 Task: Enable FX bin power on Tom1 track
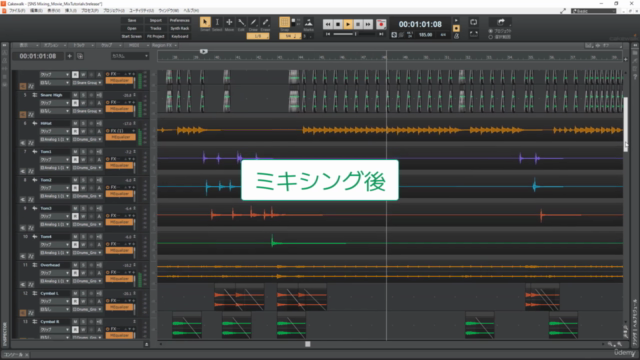[x=108, y=159]
